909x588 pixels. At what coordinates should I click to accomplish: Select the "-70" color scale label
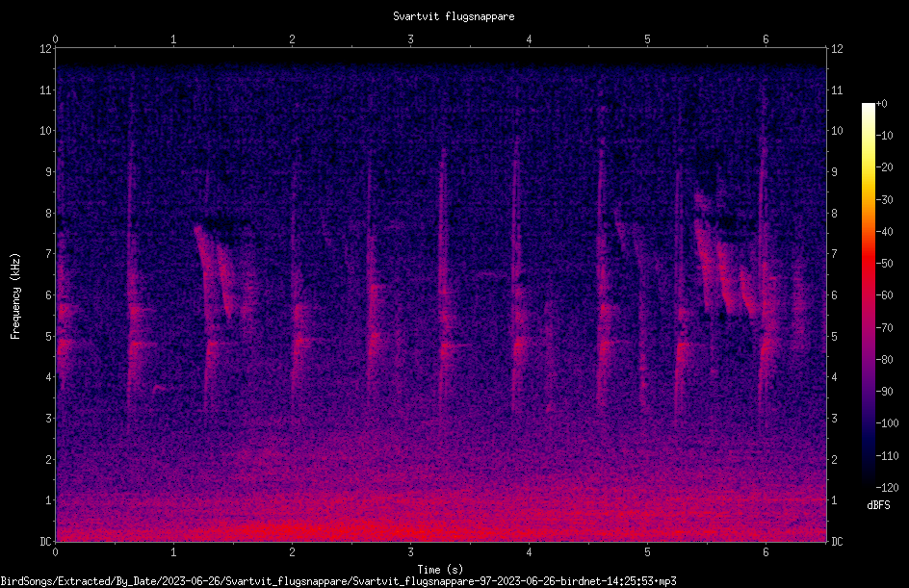coord(884,328)
